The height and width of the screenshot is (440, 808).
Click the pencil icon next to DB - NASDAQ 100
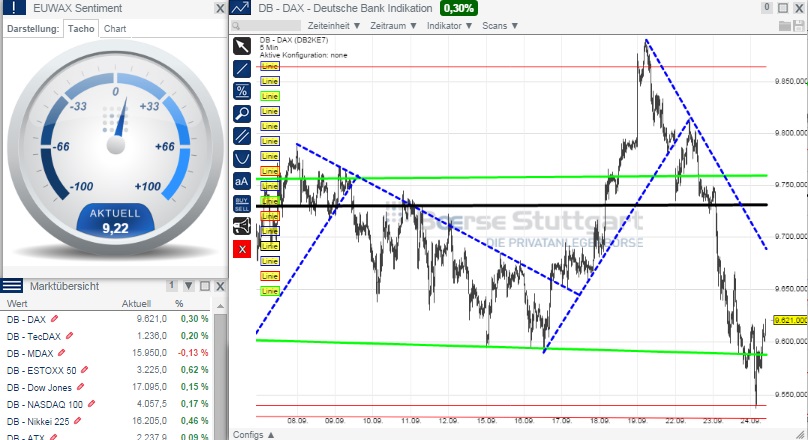[x=91, y=404]
